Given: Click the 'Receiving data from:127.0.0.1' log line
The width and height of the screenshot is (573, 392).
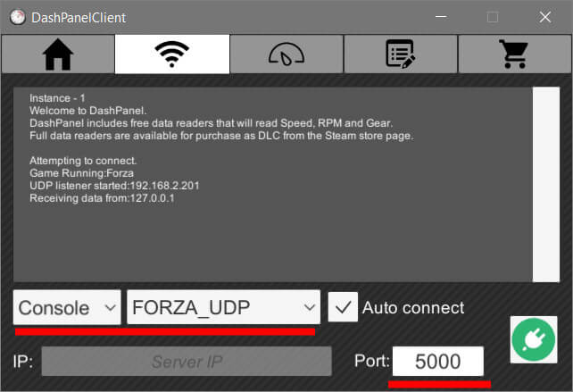Looking at the screenshot, I should pyautogui.click(x=102, y=198).
